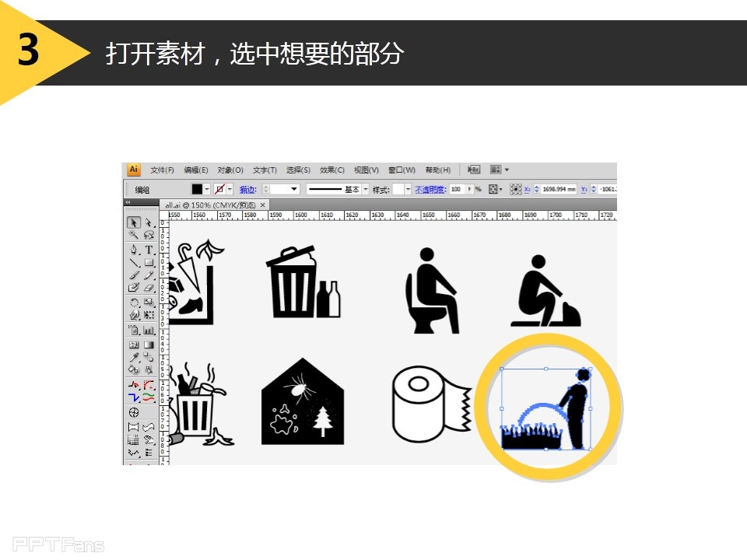Select the Pen tool
This screenshot has height=560, width=747.
click(x=135, y=250)
